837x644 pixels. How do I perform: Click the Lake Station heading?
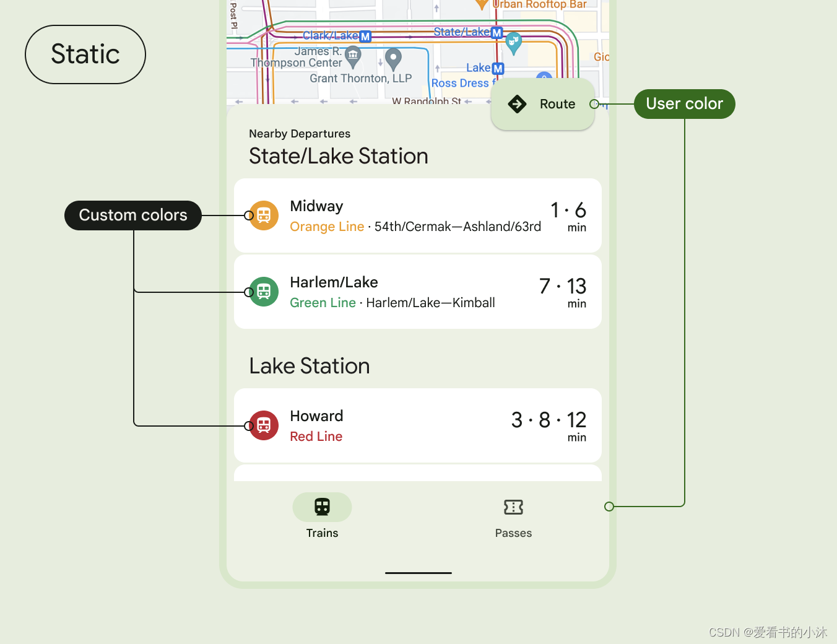[310, 366]
